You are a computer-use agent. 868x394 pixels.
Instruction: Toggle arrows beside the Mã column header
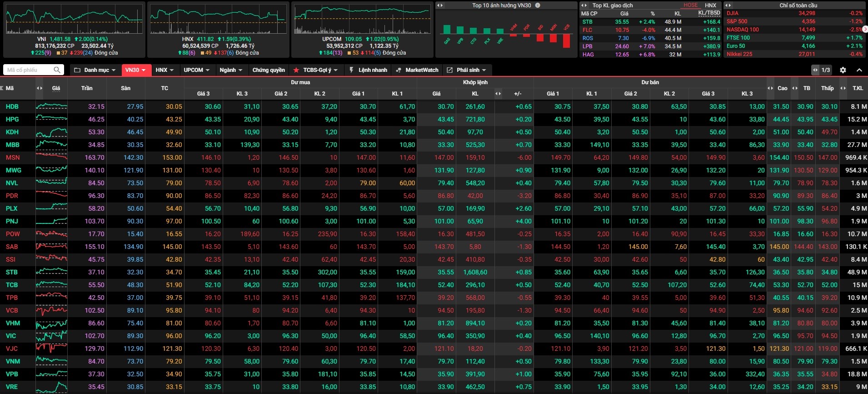tap(40, 88)
